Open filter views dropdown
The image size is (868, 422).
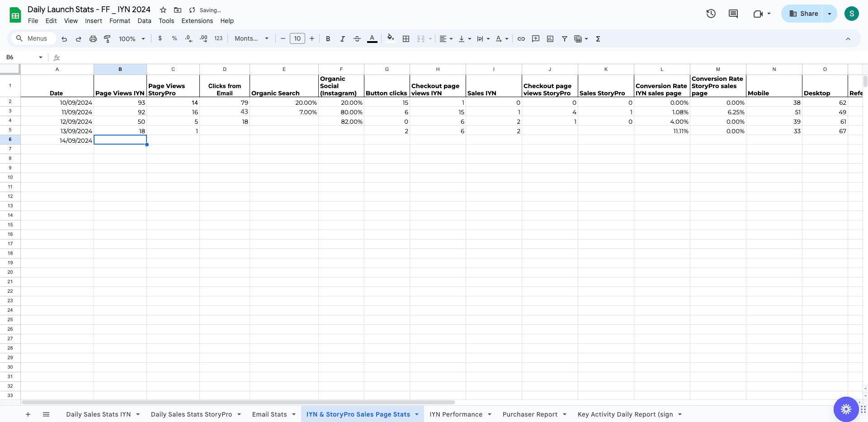581,39
